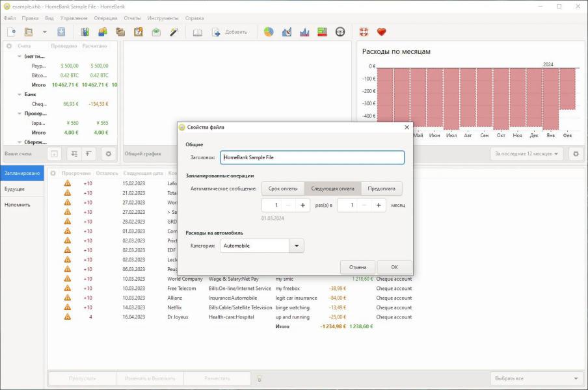Screen dimensions: 588x390
Task: Open the Budget report bars icon
Action: [322, 32]
